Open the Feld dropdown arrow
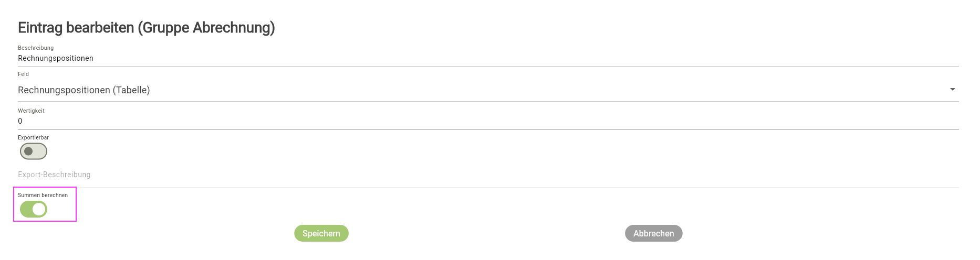 [x=952, y=90]
